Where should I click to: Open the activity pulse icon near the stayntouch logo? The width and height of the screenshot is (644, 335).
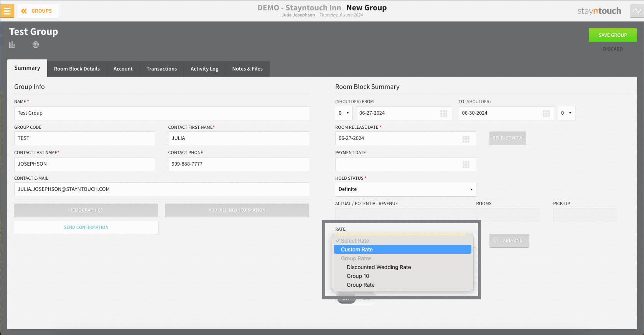click(x=637, y=11)
